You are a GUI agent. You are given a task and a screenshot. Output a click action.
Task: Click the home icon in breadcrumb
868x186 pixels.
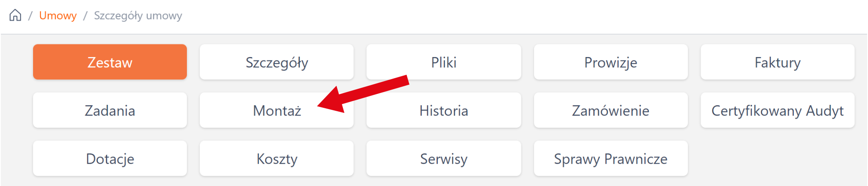(15, 15)
